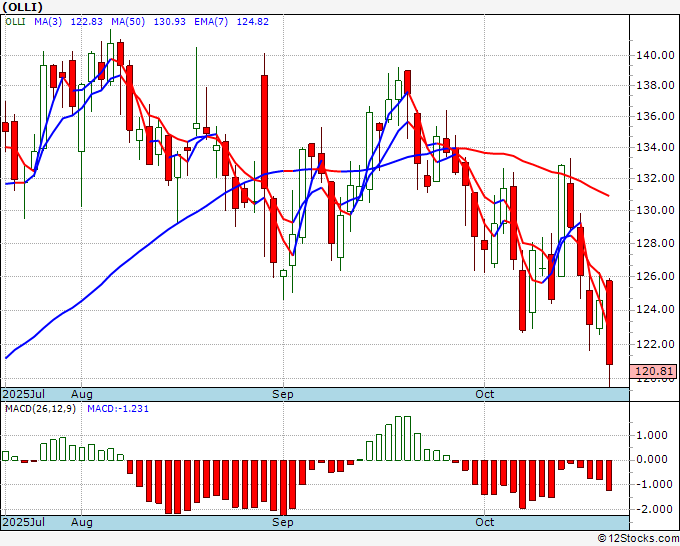Click the MACD(26,12,9) indicator label
680x546 pixels.
pos(40,409)
